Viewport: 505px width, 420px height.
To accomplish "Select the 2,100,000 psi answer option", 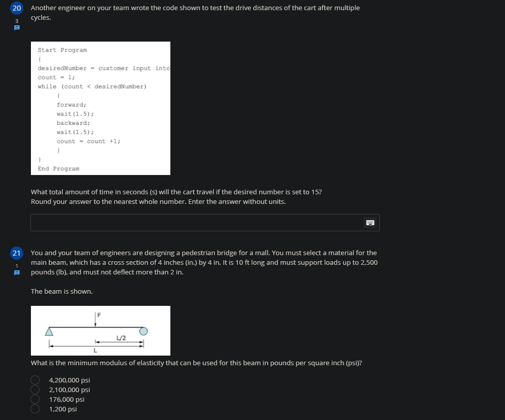I will [x=34, y=390].
